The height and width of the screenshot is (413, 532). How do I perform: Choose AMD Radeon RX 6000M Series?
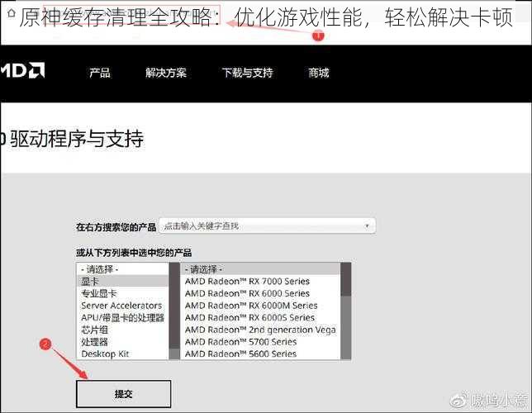260,306
